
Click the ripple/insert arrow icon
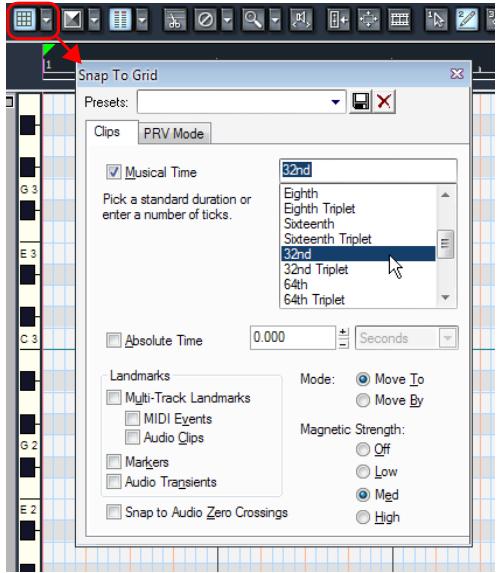point(338,19)
